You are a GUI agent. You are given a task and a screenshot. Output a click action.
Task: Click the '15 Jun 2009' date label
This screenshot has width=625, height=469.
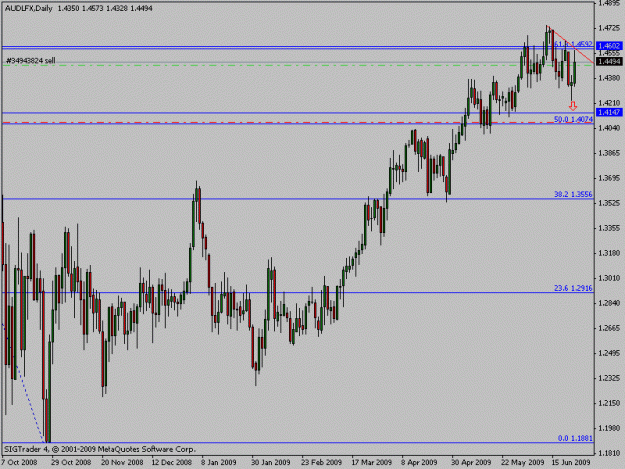[571, 462]
